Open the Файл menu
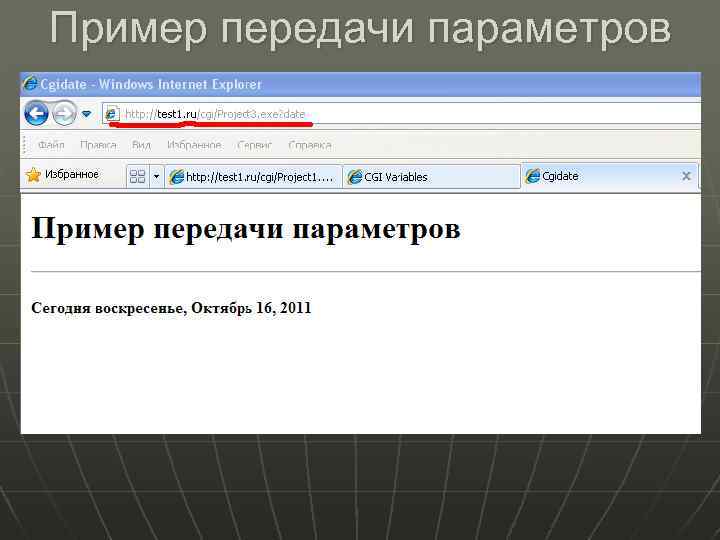Viewport: 720px width, 540px height. 51,145
